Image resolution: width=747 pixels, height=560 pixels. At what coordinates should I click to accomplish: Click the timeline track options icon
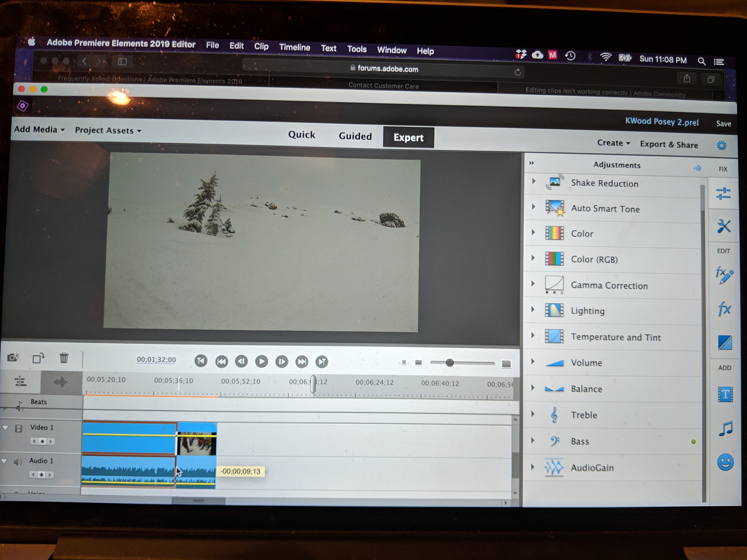click(x=20, y=382)
